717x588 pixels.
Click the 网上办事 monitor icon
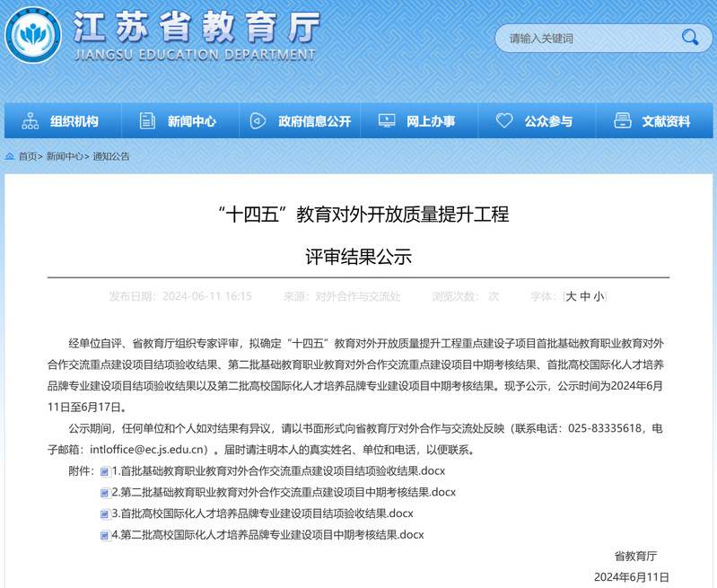tap(387, 121)
